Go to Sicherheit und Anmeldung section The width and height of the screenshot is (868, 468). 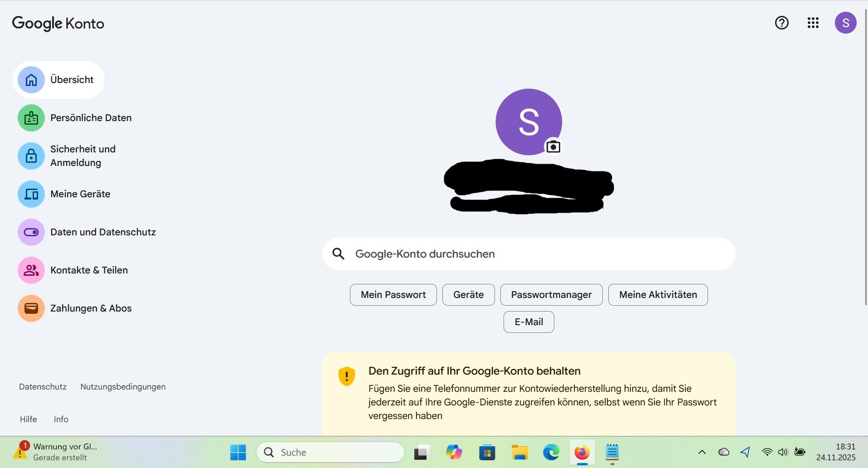point(82,156)
